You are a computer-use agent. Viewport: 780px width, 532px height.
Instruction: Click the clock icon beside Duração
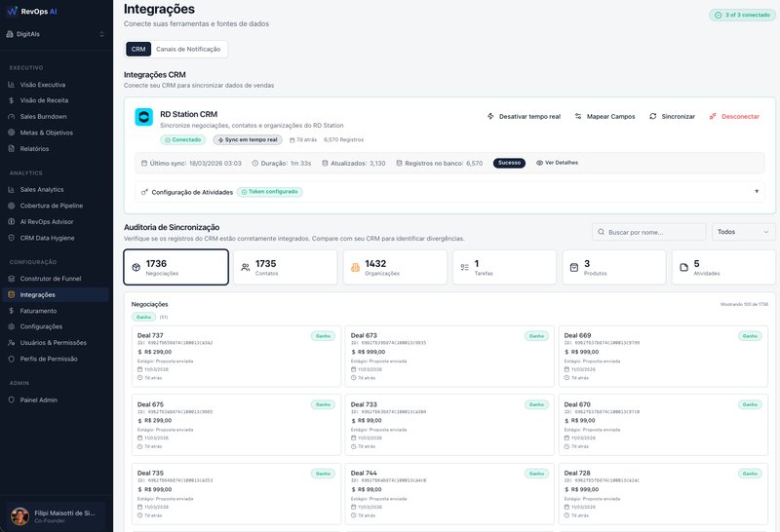(255, 163)
